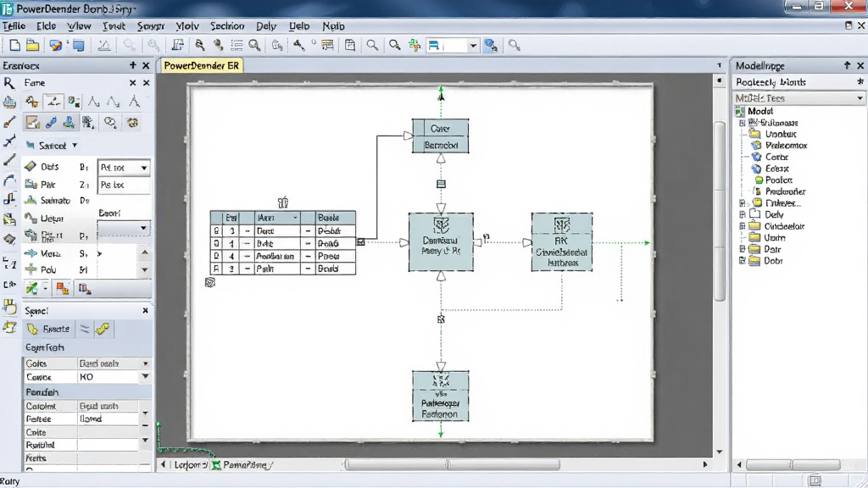Switch to the Pamardine bottom tab
The height and width of the screenshot is (488, 868).
(x=242, y=465)
